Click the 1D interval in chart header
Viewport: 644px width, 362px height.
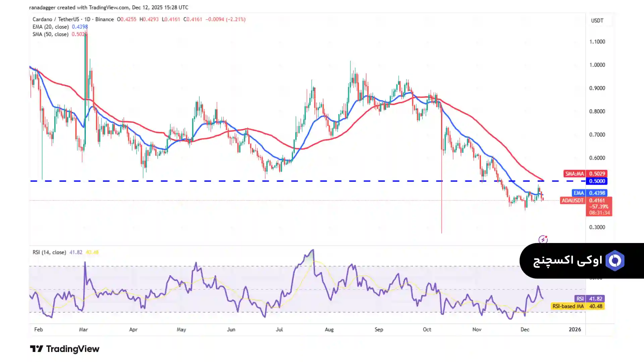87,19
